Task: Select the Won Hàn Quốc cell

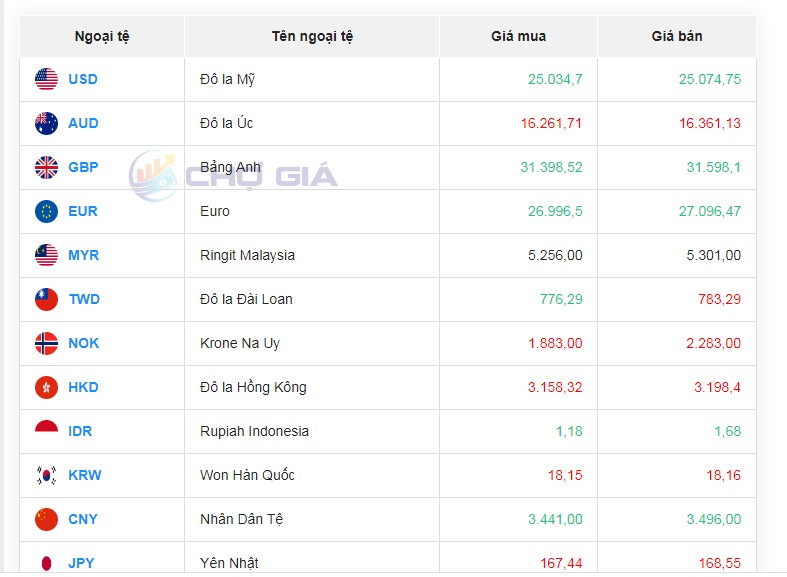Action: coord(312,475)
